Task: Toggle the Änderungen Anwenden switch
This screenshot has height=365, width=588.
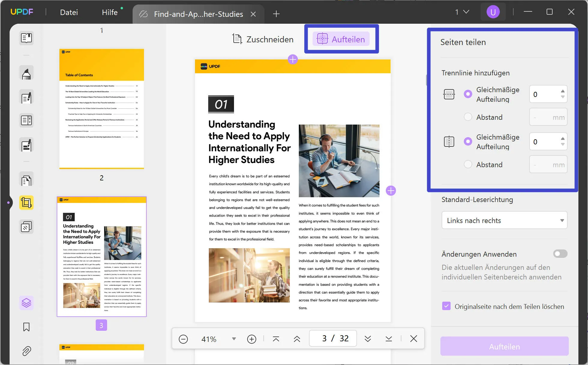Action: pyautogui.click(x=560, y=254)
